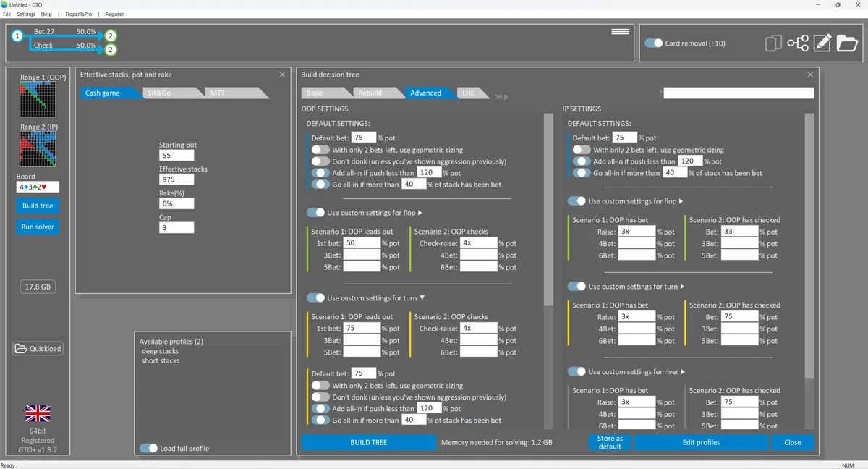Click the open folder icon at top right

847,43
